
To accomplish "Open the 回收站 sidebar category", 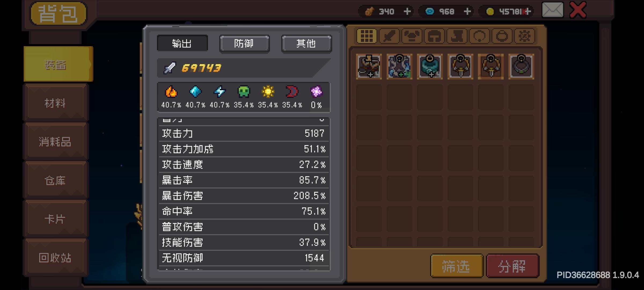I will [56, 258].
